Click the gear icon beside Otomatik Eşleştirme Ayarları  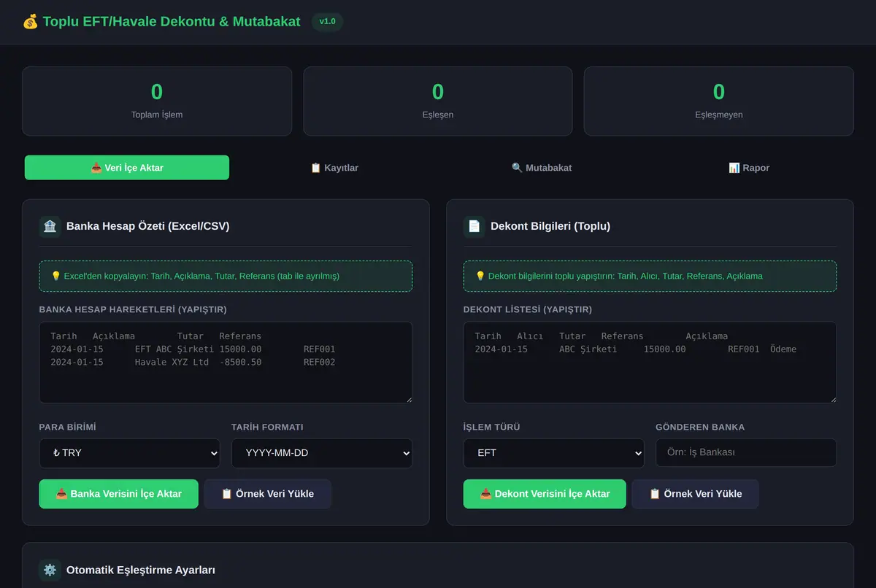coord(50,570)
